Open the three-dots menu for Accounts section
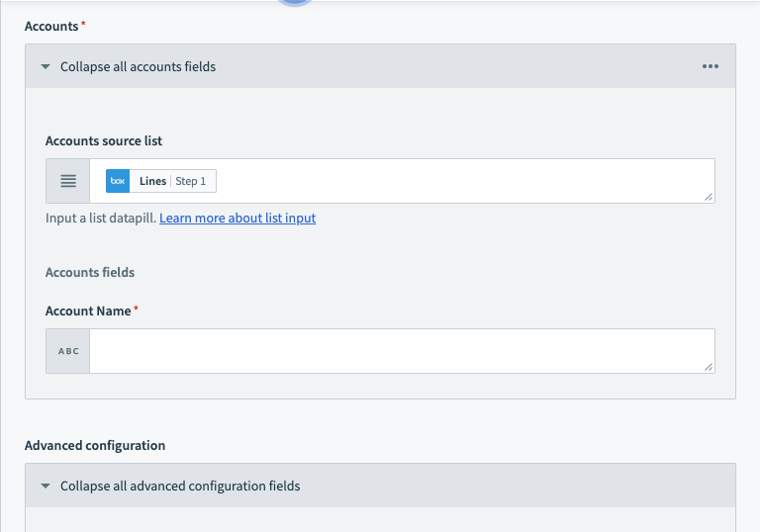 point(710,67)
